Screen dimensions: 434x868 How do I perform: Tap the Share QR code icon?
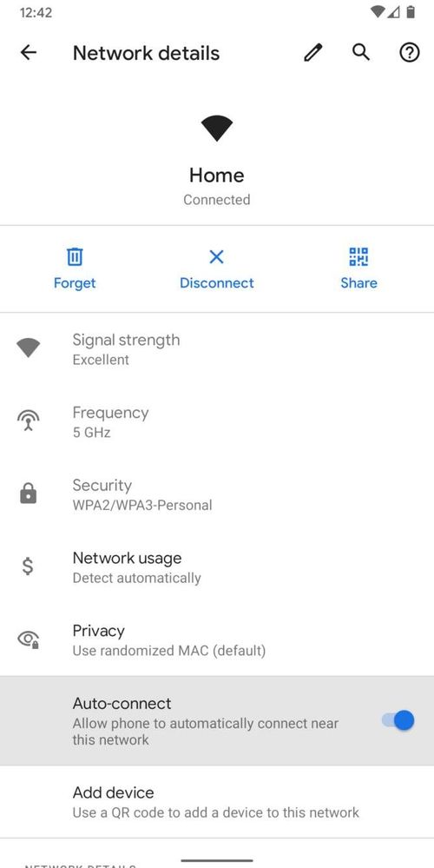pos(358,257)
